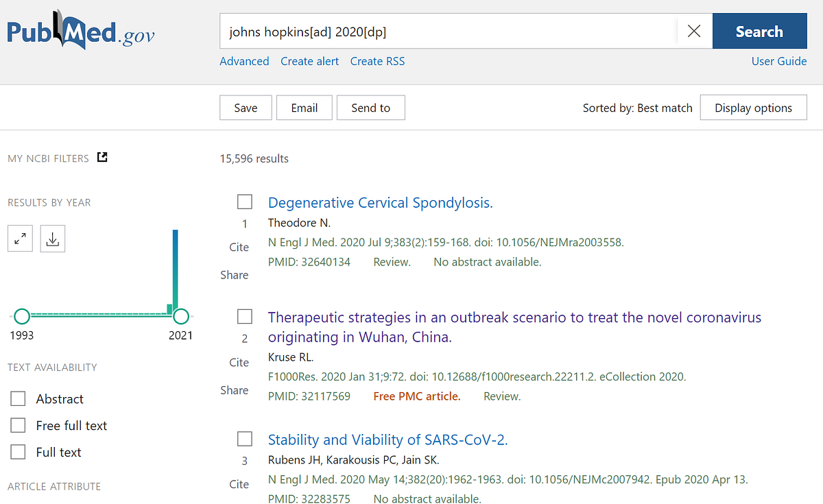Download the results by year data
This screenshot has height=504, width=823.
click(53, 239)
